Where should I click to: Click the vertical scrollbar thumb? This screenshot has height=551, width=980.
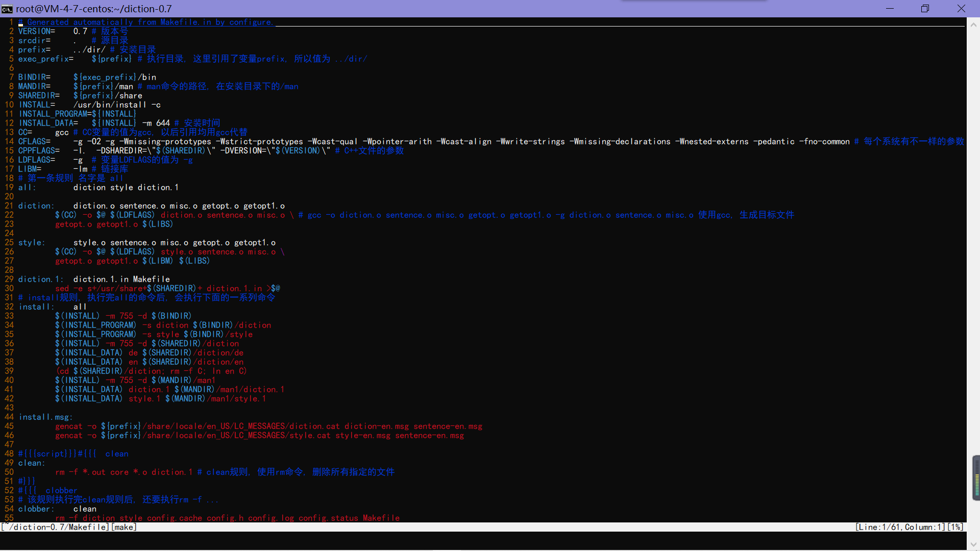tap(976, 478)
